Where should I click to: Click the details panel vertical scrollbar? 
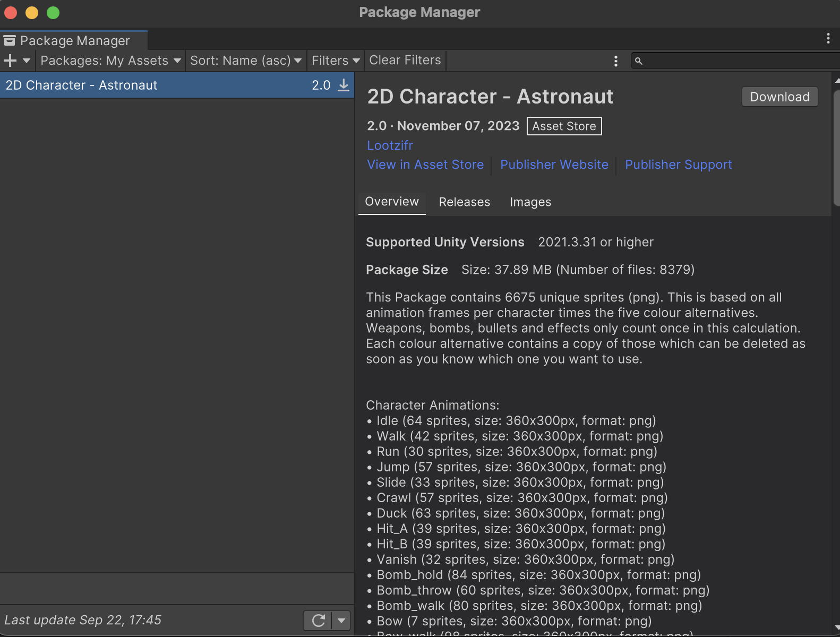(x=837, y=149)
